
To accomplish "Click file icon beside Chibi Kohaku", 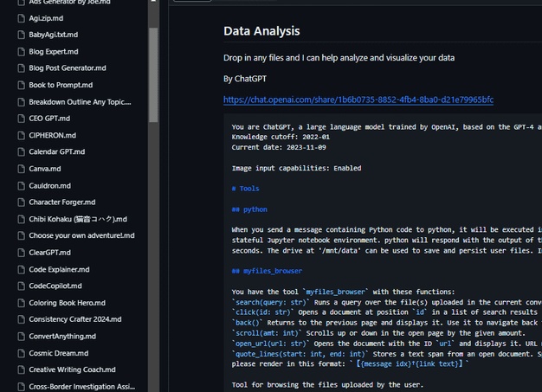I will click(x=21, y=219).
